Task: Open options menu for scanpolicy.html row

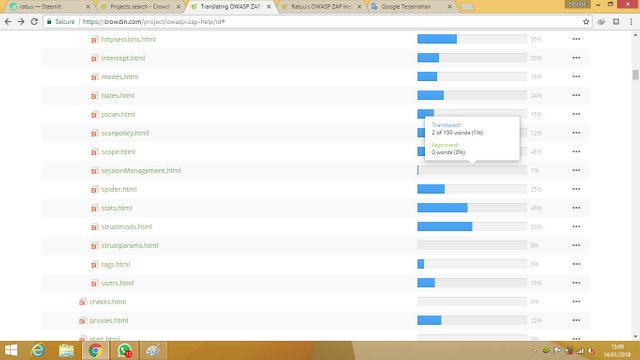Action: 576,133
